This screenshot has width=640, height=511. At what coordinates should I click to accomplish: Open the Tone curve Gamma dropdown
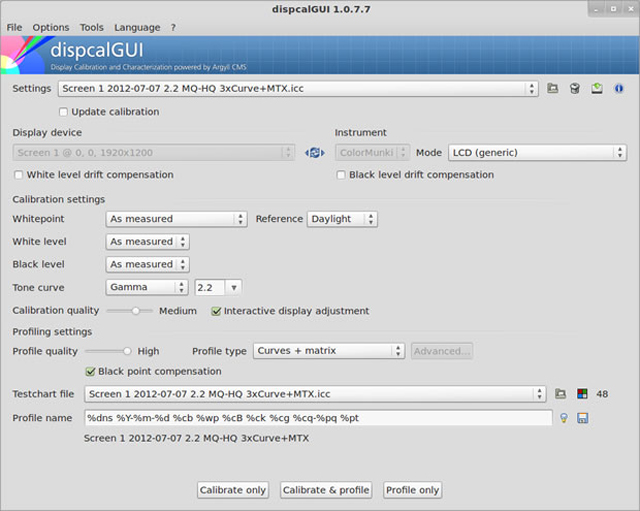(x=147, y=287)
